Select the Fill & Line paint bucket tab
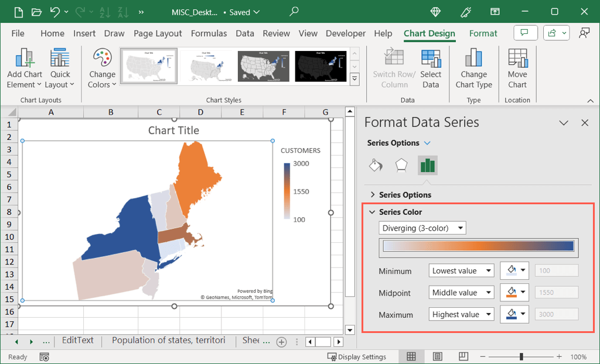 click(376, 166)
